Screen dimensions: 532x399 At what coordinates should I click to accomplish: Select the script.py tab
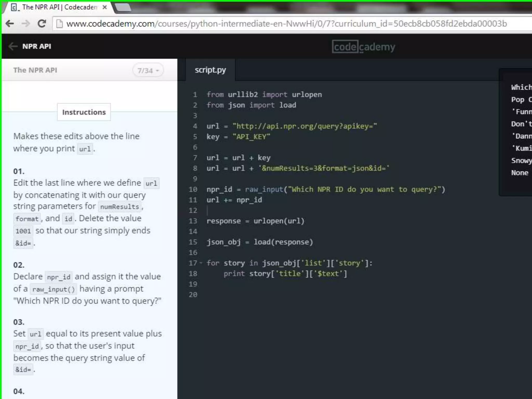click(x=210, y=70)
